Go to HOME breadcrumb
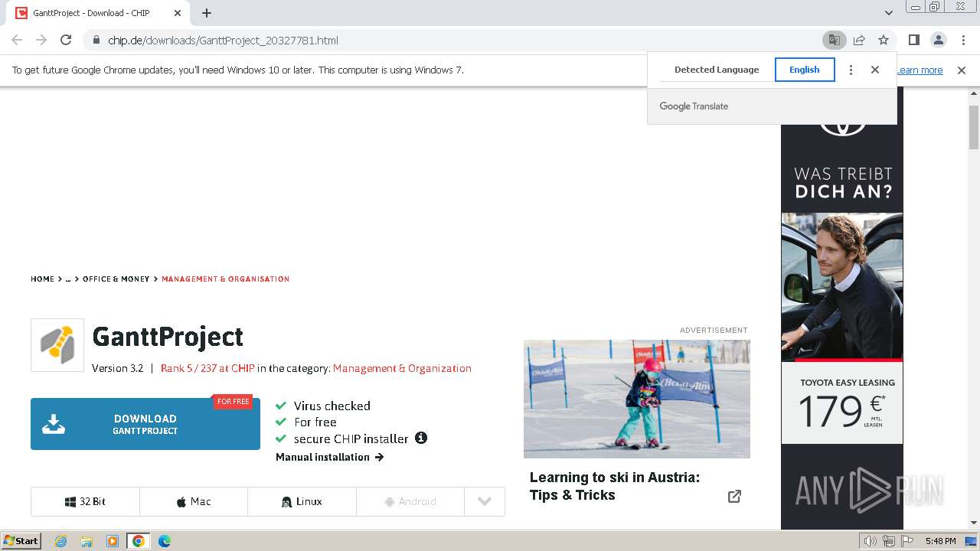This screenshot has width=980, height=551. 43,279
